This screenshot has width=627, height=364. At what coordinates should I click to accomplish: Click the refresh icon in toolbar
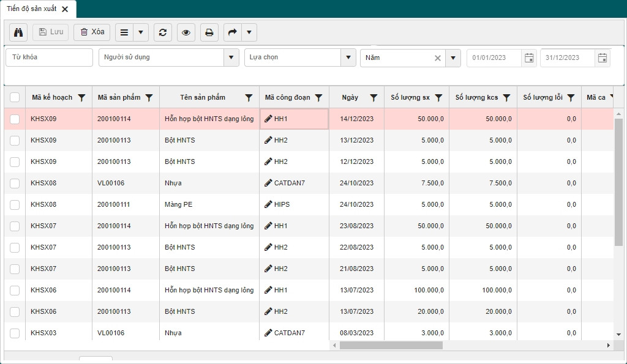[162, 32]
